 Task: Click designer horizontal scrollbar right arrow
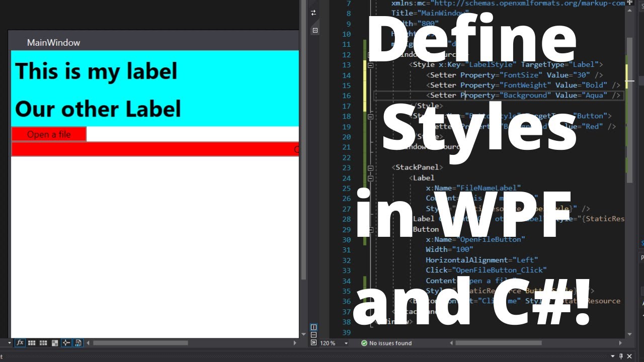point(295,343)
